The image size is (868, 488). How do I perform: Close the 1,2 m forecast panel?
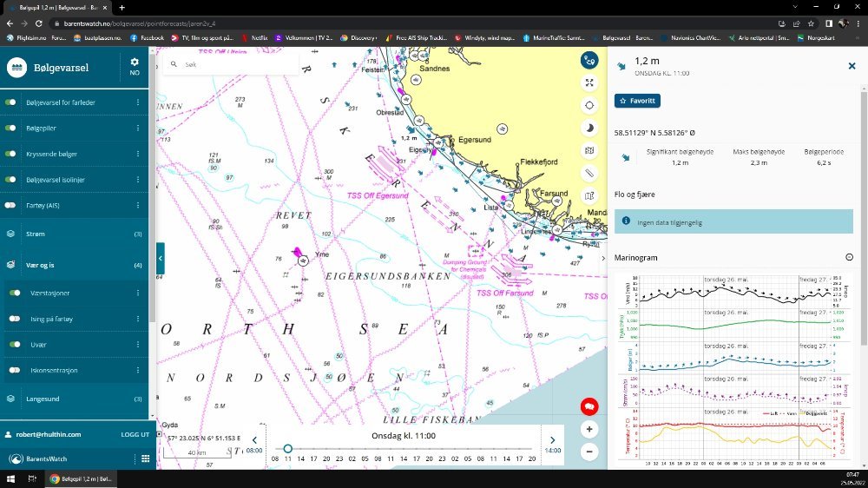[x=852, y=66]
